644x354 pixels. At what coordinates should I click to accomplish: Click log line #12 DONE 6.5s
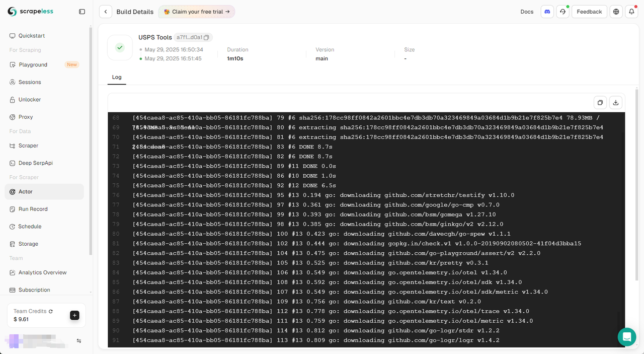[234, 185]
